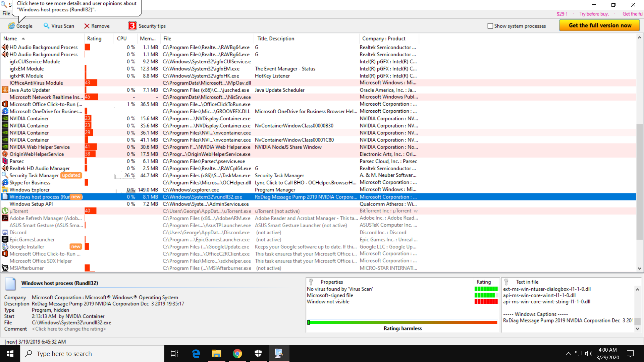Screen dimensions: 644x362
Task: Click the OriginWebHelperService icon
Action: pyautogui.click(x=5, y=154)
